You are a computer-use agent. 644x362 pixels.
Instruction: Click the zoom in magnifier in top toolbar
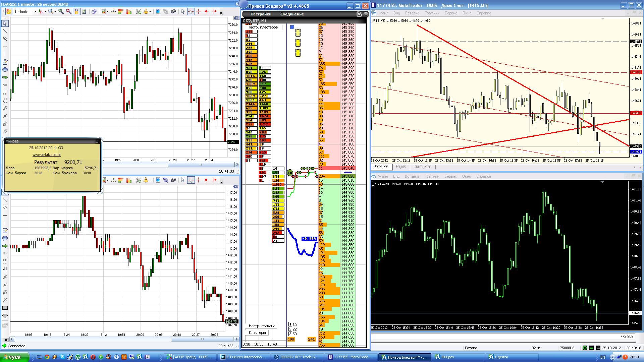click(61, 11)
